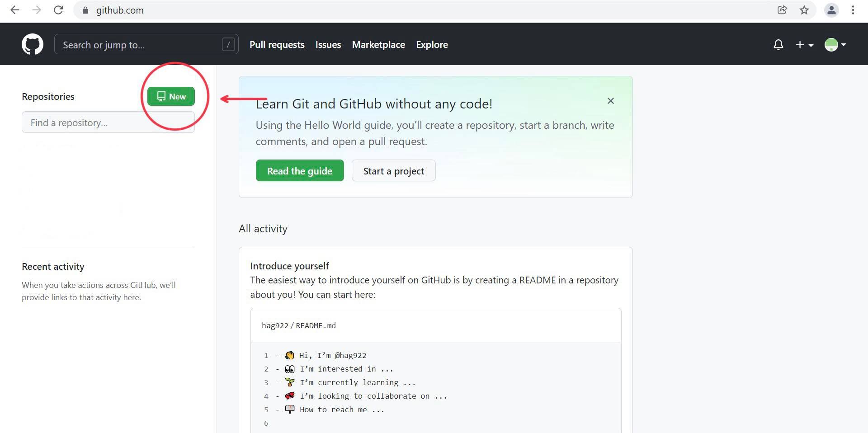Focus the Find a repository field
Screen dimensions: 868x433
pos(108,122)
